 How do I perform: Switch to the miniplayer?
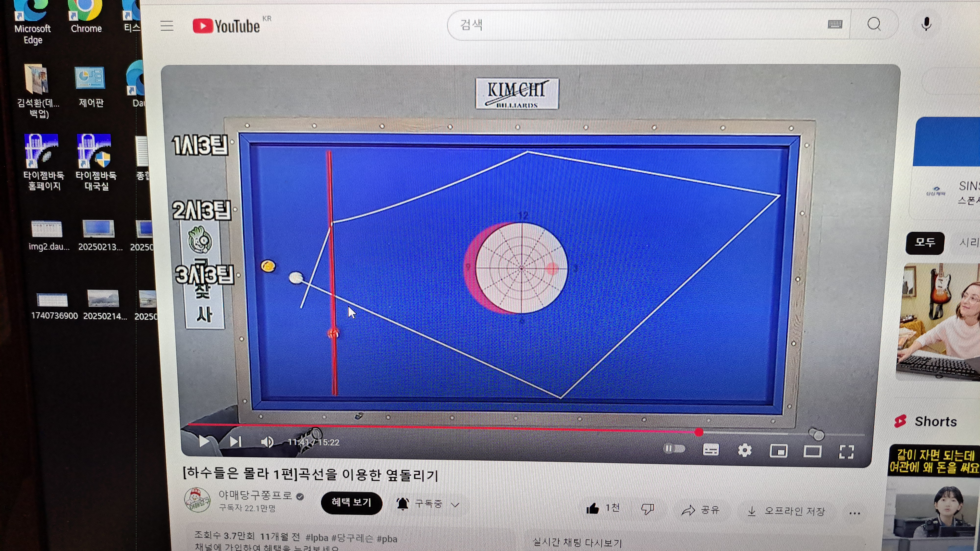pos(778,451)
